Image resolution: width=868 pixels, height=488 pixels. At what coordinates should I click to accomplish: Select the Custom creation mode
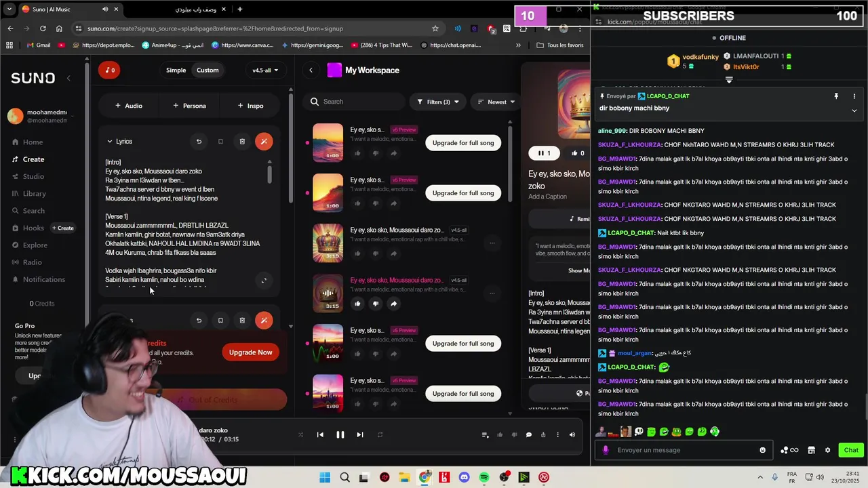(x=208, y=70)
